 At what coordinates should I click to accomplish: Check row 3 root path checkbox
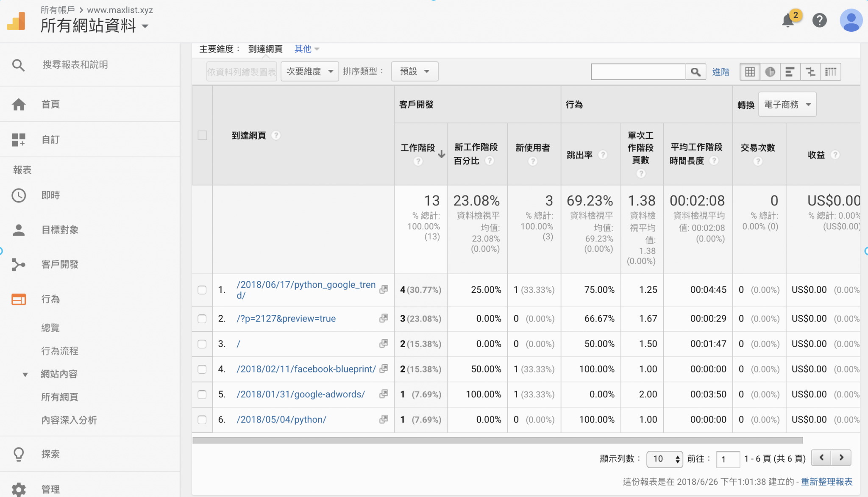(202, 344)
